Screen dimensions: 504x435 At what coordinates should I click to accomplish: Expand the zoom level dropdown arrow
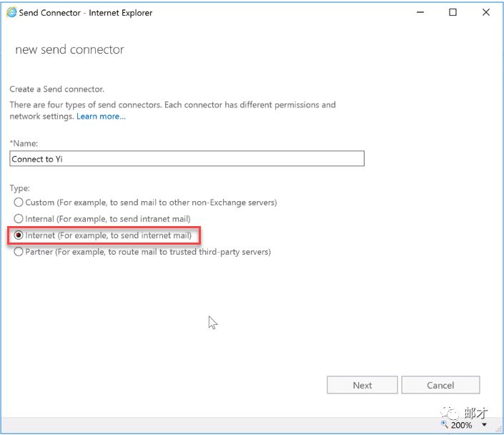point(484,425)
